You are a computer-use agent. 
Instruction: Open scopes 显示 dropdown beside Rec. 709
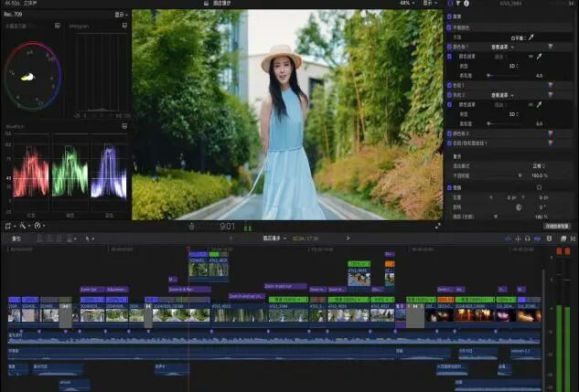(x=121, y=15)
